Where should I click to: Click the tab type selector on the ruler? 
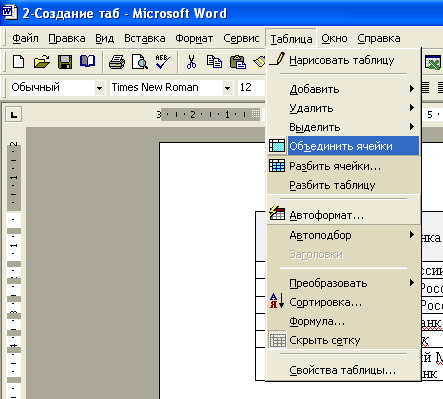[x=14, y=115]
